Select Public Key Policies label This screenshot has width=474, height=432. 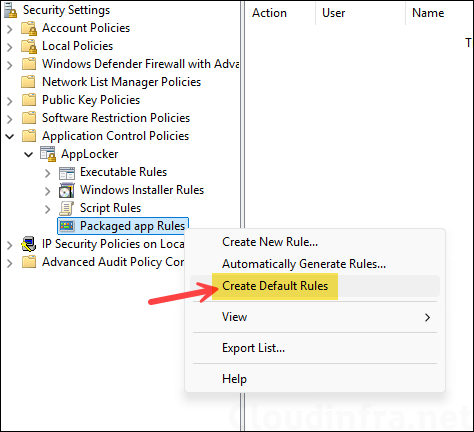[91, 100]
